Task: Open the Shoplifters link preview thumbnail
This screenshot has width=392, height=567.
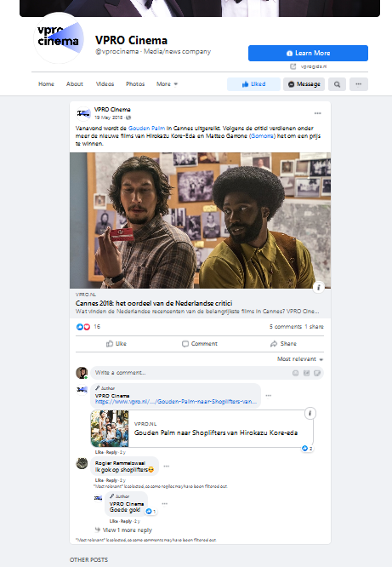Action: 110,428
